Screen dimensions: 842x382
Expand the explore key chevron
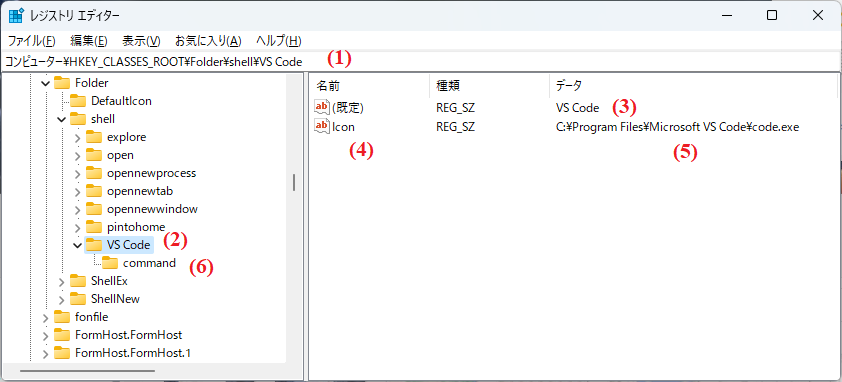pos(78,138)
